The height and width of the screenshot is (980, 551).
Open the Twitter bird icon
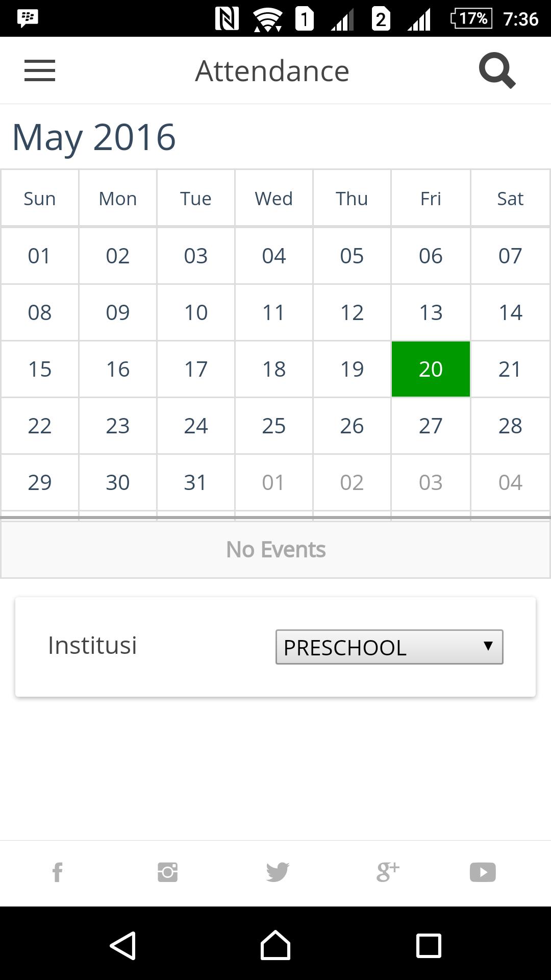[278, 872]
